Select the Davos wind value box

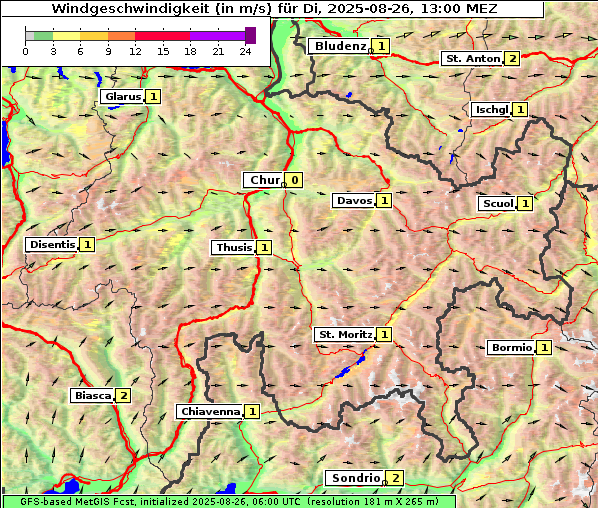384,201
